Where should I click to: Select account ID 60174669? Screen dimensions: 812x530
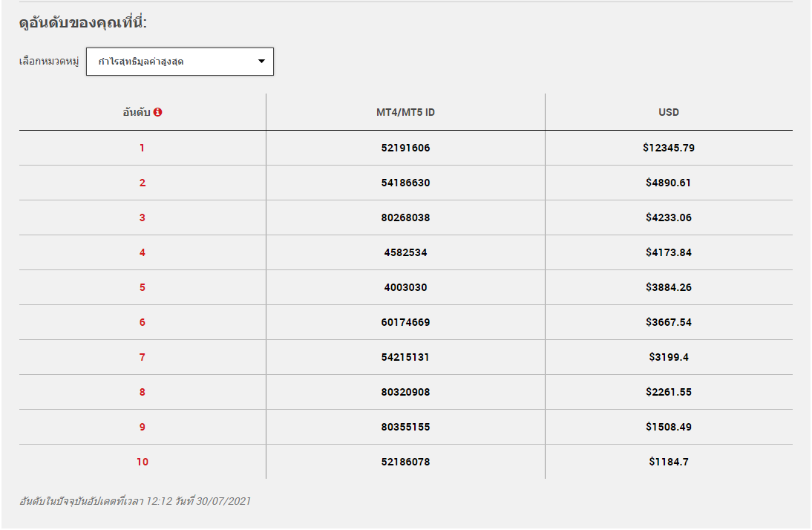405,322
